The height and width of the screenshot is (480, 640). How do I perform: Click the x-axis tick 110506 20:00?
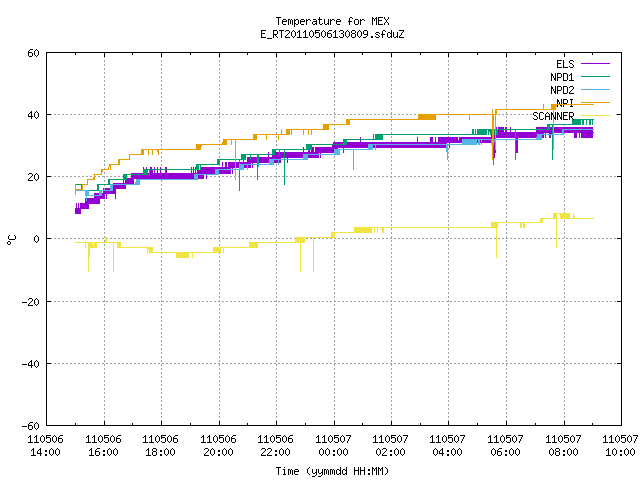click(x=218, y=446)
